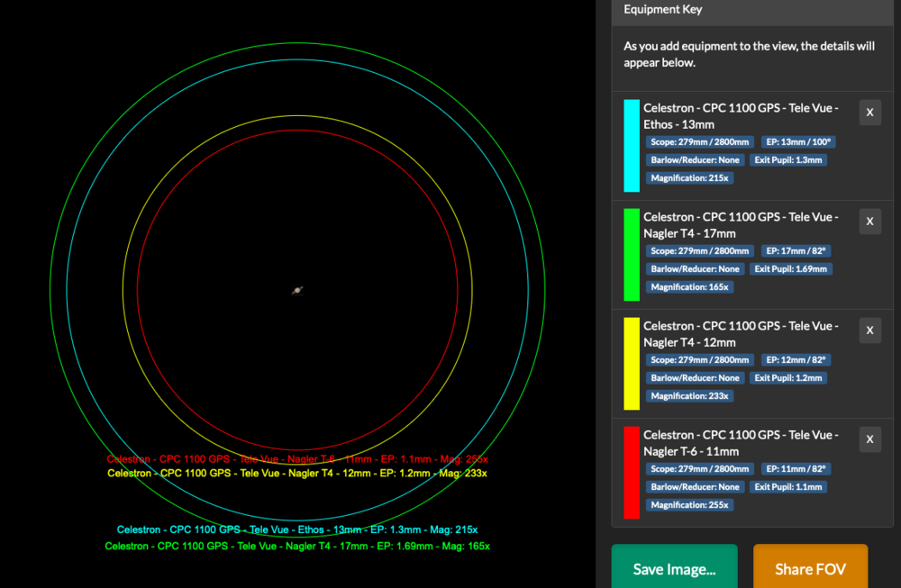Remove the Ethos 13mm equipment entry
The width and height of the screenshot is (901, 588).
coord(870,113)
